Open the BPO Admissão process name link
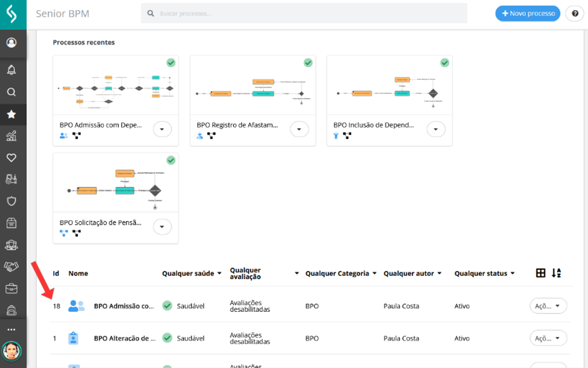The width and height of the screenshot is (588, 368). 123,306
